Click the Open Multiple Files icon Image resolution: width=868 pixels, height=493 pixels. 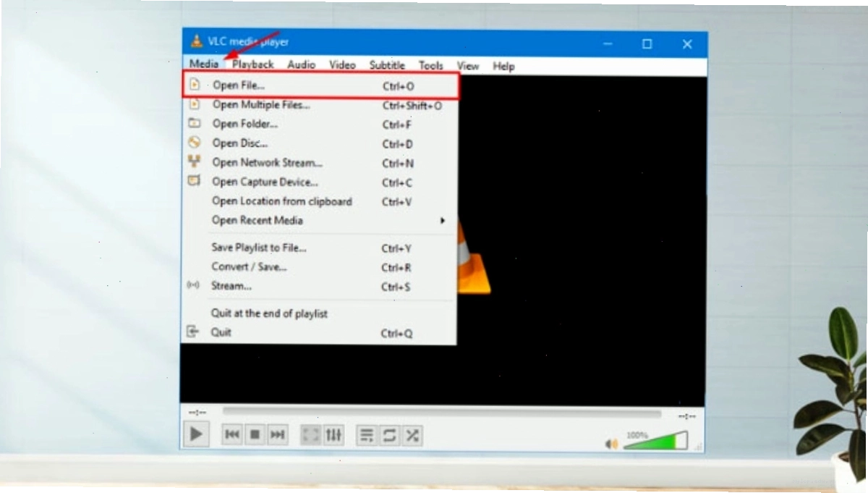[x=194, y=104]
